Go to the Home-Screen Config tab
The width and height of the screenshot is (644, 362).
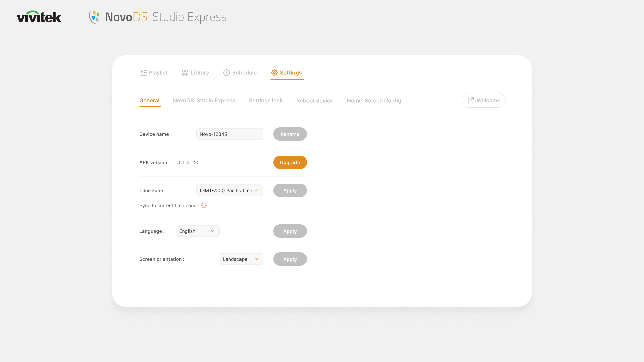[374, 100]
